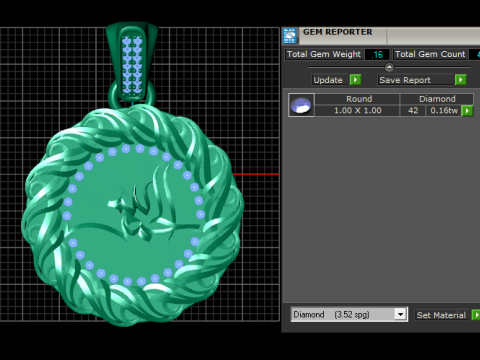Click the pendant bail with pave stones
Image resolution: width=480 pixels, height=360 pixels.
(132, 62)
